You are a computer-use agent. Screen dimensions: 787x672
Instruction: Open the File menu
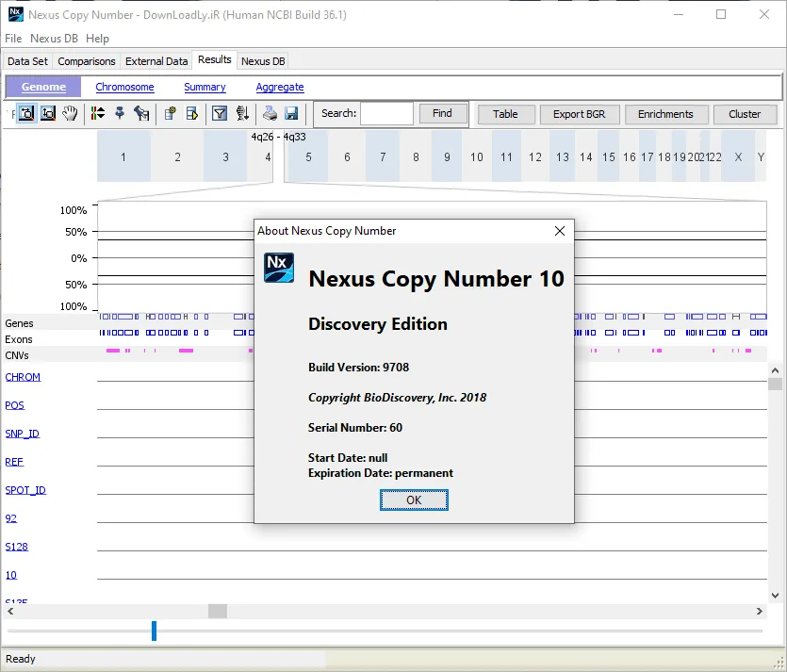(x=13, y=38)
